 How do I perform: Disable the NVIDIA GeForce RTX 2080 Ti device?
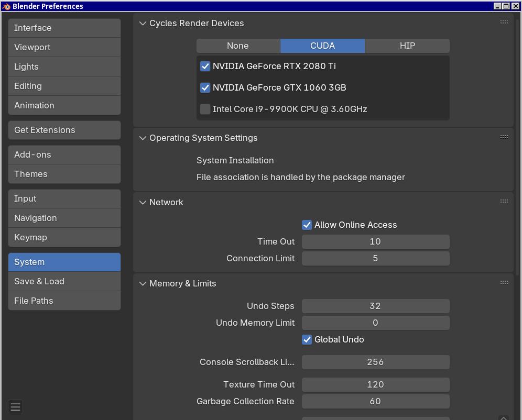click(x=205, y=67)
